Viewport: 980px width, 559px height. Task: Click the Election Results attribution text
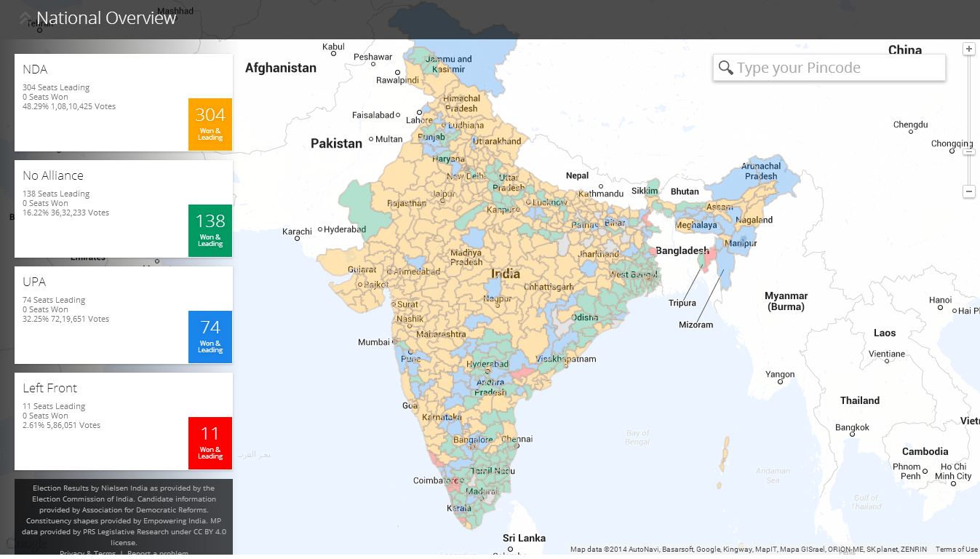point(124,515)
